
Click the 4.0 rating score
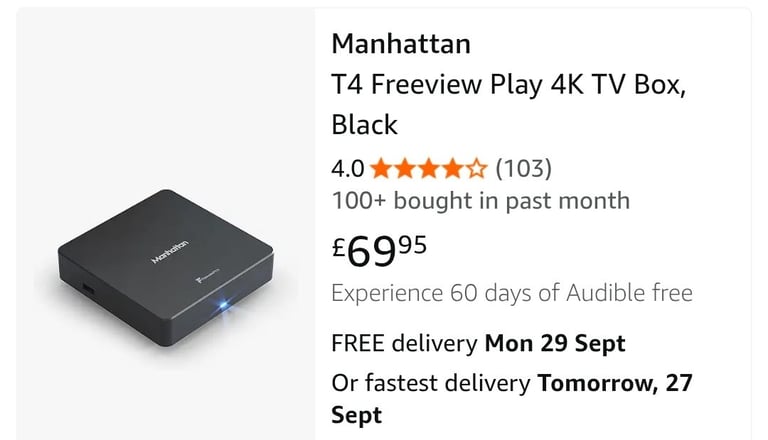347,169
